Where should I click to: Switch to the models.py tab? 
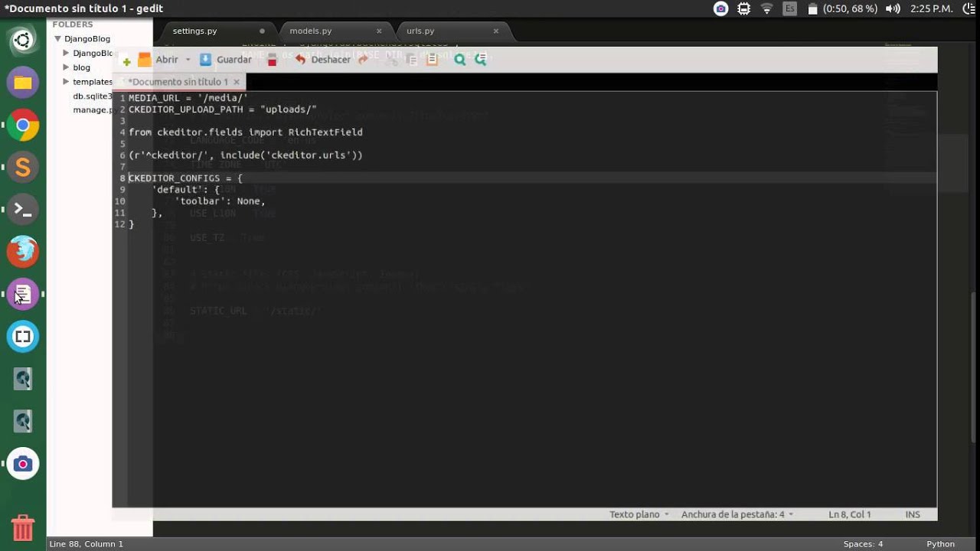[x=310, y=31]
